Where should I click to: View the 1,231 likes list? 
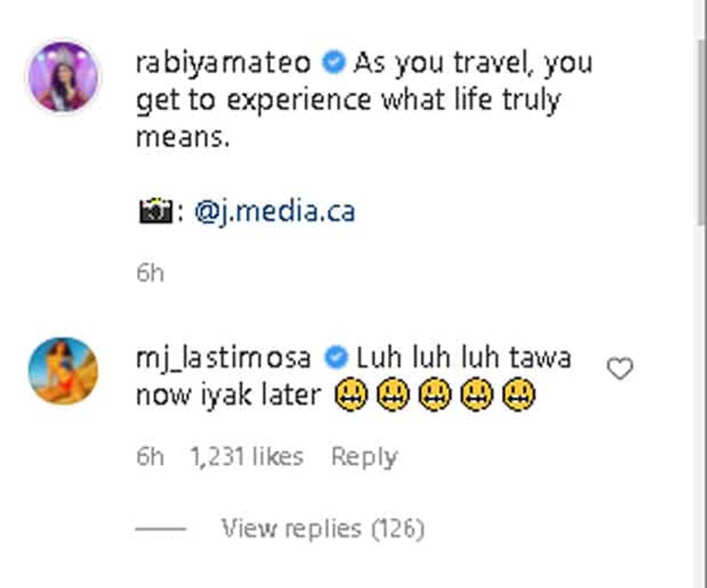(x=247, y=457)
